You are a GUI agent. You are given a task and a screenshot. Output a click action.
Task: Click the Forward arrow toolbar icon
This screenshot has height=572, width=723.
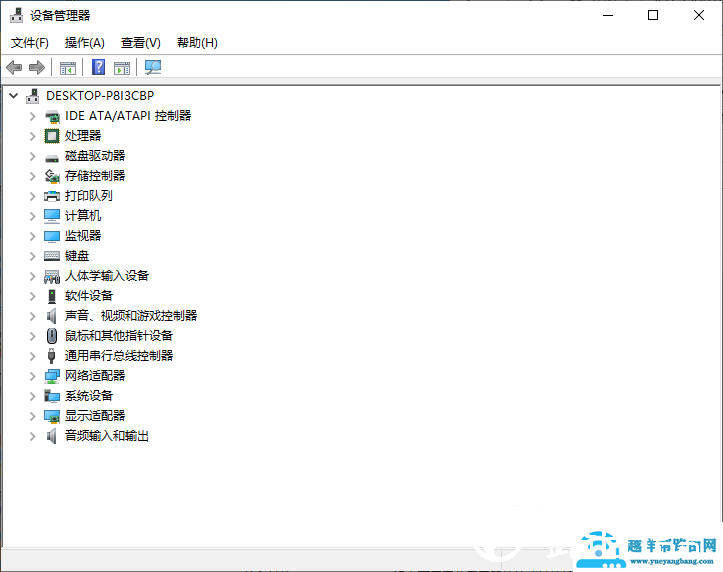37,68
